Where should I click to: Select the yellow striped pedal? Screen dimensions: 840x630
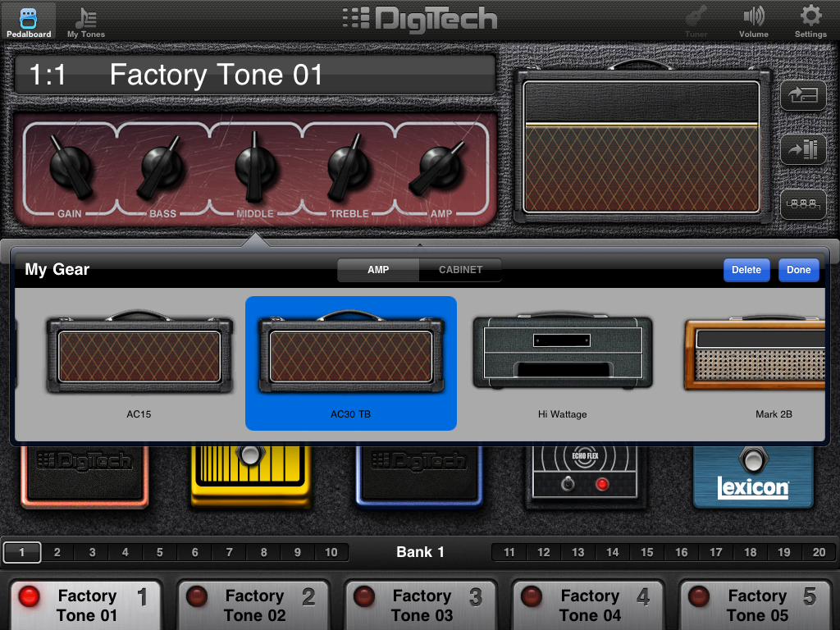pos(251,475)
